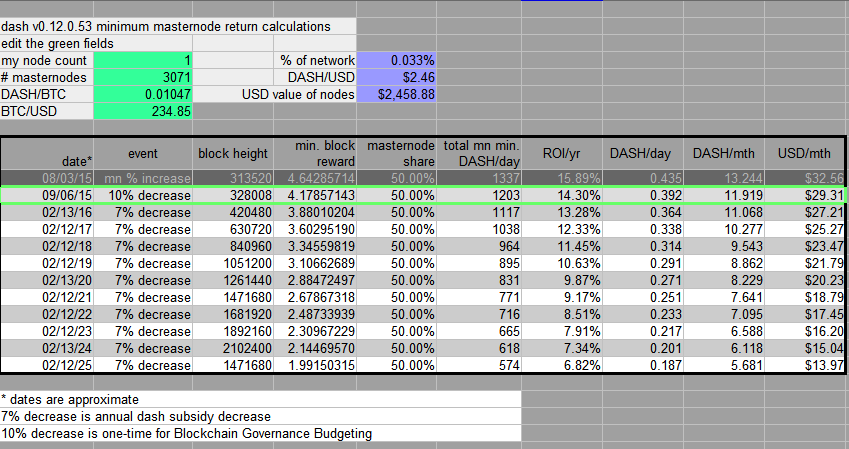Select the 'edit the green fields' cell
The image size is (849, 449).
[96, 43]
